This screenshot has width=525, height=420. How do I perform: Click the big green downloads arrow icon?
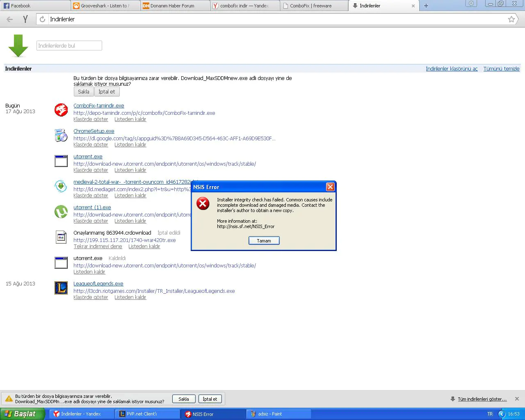(18, 46)
